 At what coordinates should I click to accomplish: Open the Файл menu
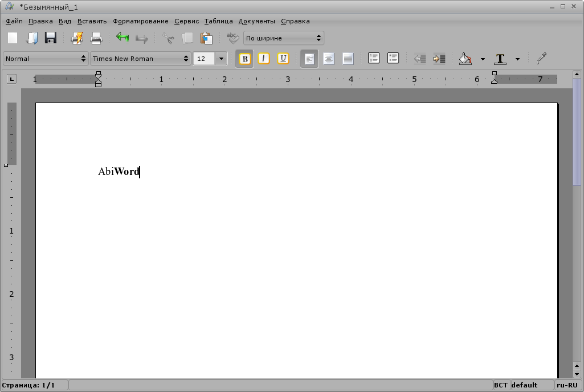[x=14, y=21]
